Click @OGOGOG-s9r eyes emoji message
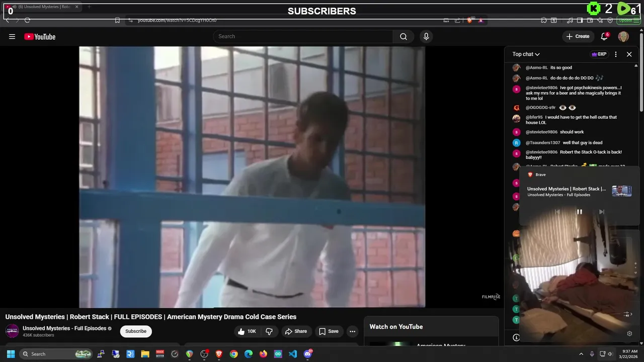 pyautogui.click(x=551, y=108)
